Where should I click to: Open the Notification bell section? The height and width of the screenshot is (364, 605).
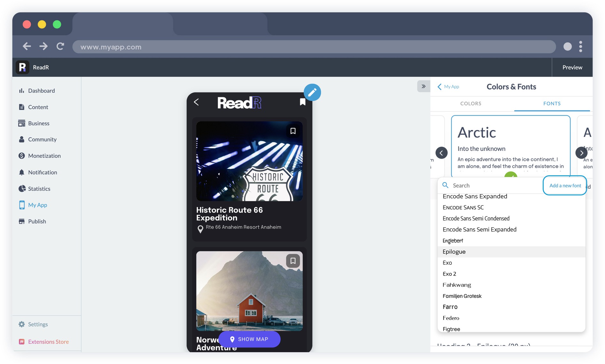[42, 172]
